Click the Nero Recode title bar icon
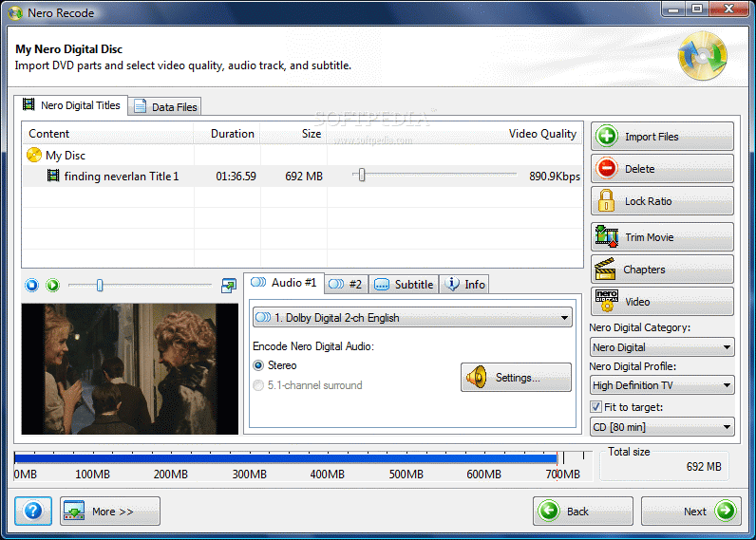The image size is (756, 540). point(15,13)
